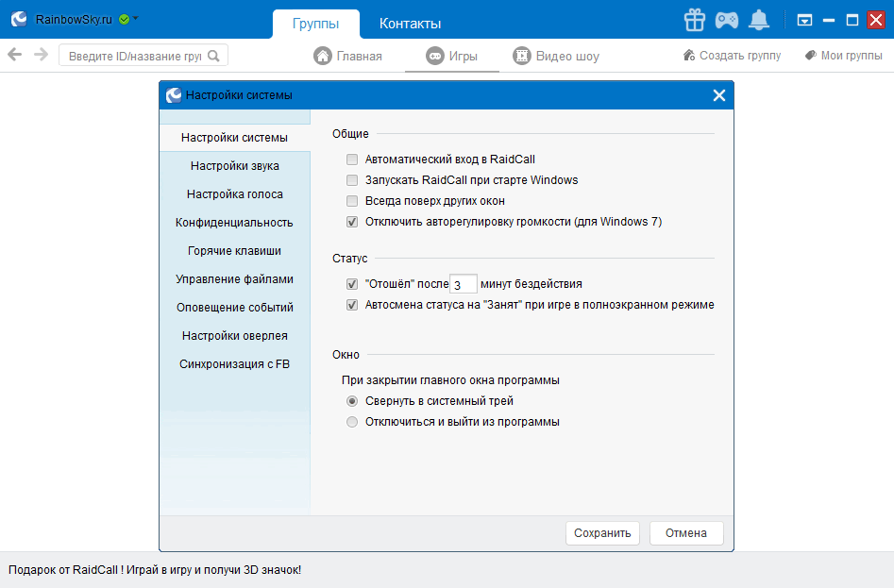Open status dropdown arrow next to username
This screenshot has width=894, height=588.
click(136, 18)
